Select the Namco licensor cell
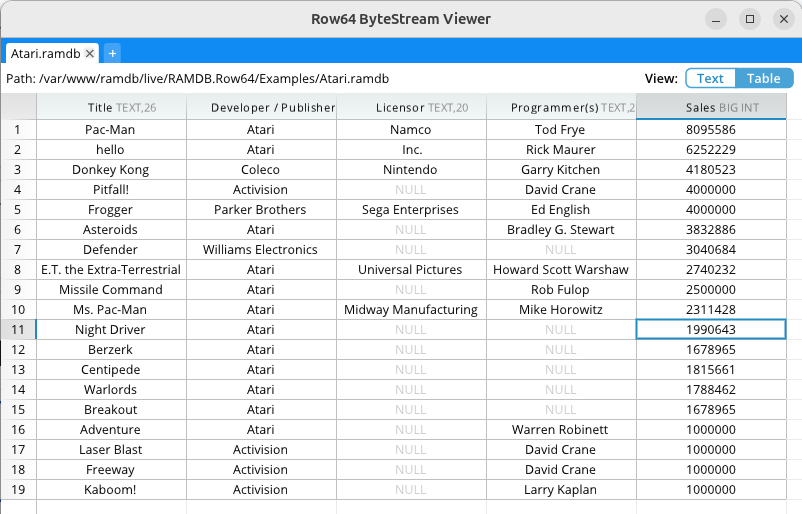The width and height of the screenshot is (802, 514). 411,129
